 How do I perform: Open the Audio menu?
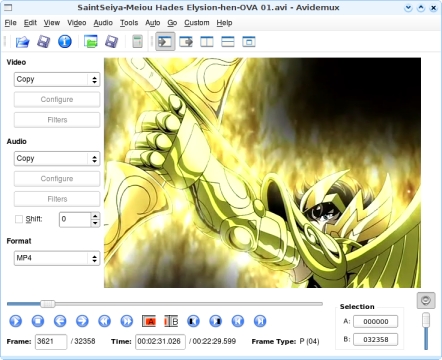click(103, 23)
